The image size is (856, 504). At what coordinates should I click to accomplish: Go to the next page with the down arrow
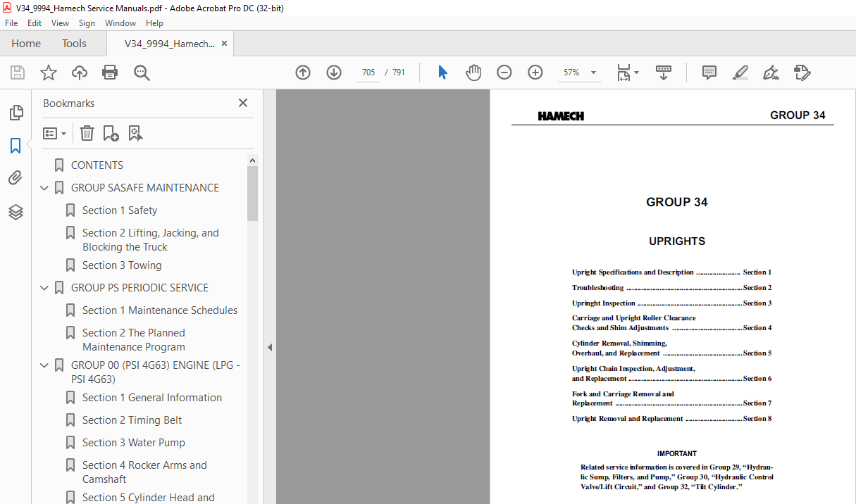pos(334,73)
